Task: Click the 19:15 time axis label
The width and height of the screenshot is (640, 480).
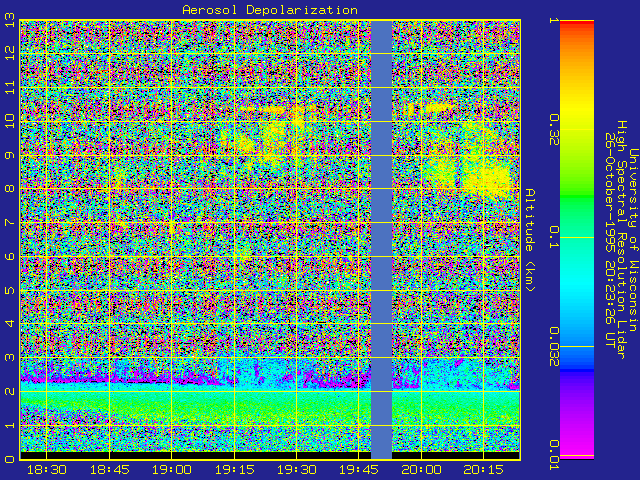Action: tap(234, 470)
